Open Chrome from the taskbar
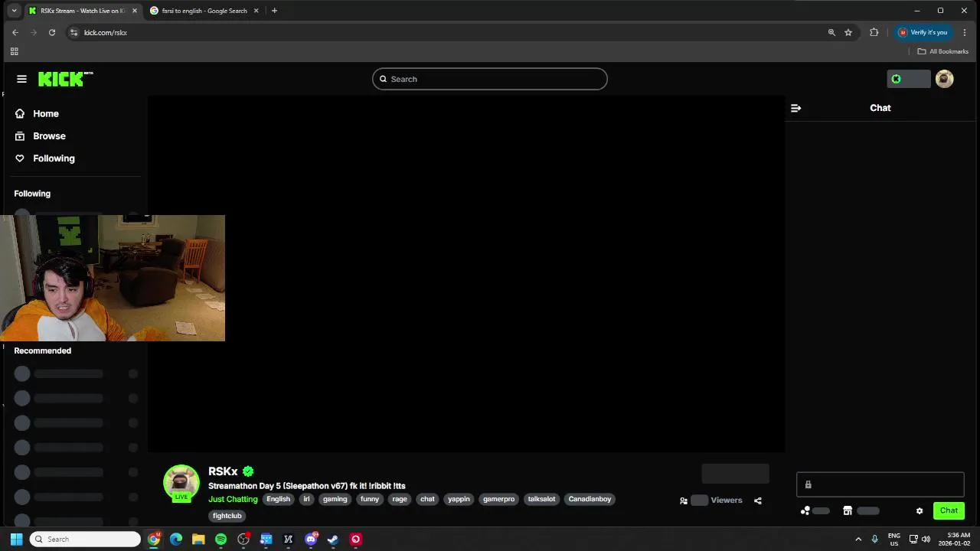 point(154,540)
